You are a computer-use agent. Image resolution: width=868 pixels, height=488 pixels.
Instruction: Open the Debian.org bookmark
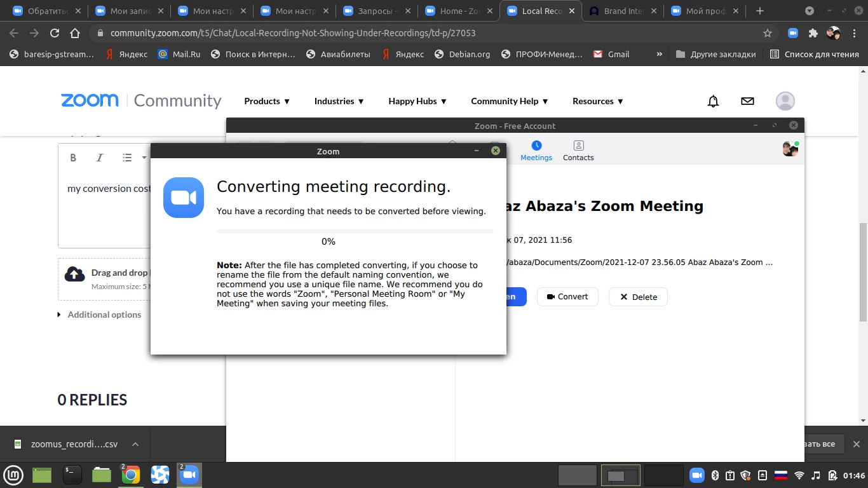point(463,54)
